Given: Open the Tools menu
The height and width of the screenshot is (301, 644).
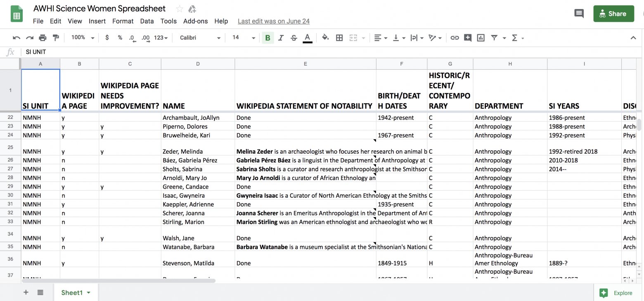Looking at the screenshot, I should [168, 21].
